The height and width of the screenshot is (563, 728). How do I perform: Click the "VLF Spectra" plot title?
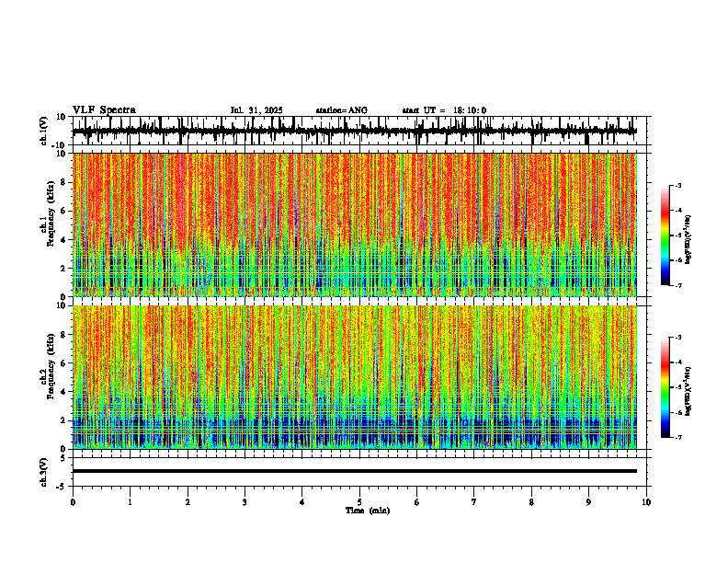[104, 110]
